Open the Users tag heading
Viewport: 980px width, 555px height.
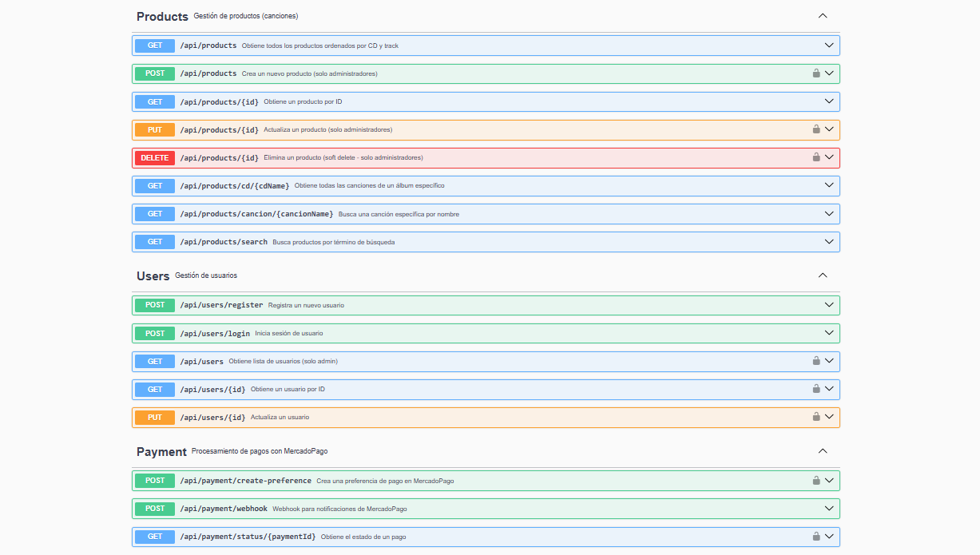(x=153, y=276)
